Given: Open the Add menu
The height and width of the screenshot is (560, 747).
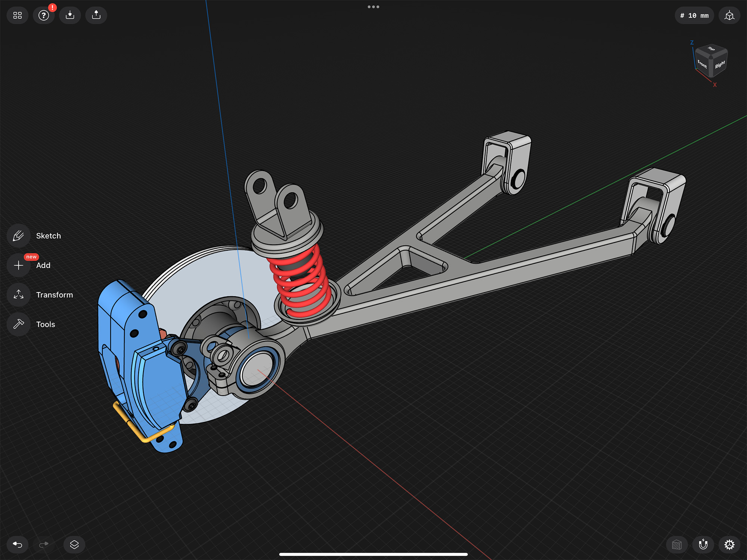Looking at the screenshot, I should [18, 265].
